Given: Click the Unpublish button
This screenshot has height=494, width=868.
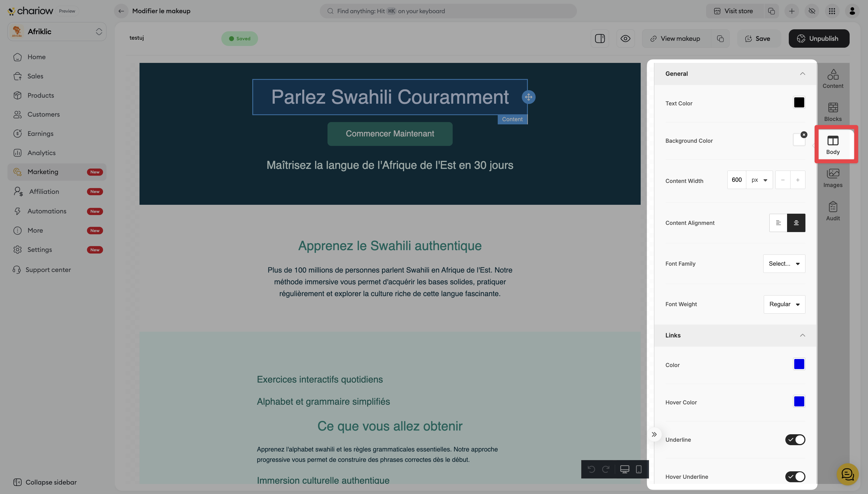Looking at the screenshot, I should (819, 38).
